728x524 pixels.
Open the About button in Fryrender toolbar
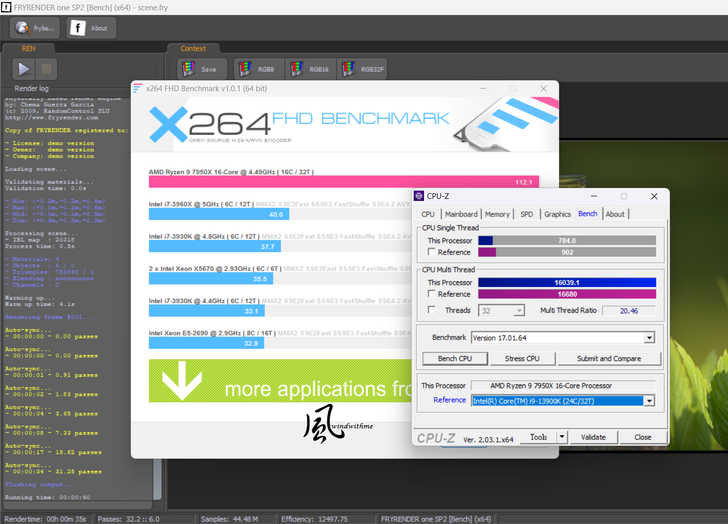point(91,28)
